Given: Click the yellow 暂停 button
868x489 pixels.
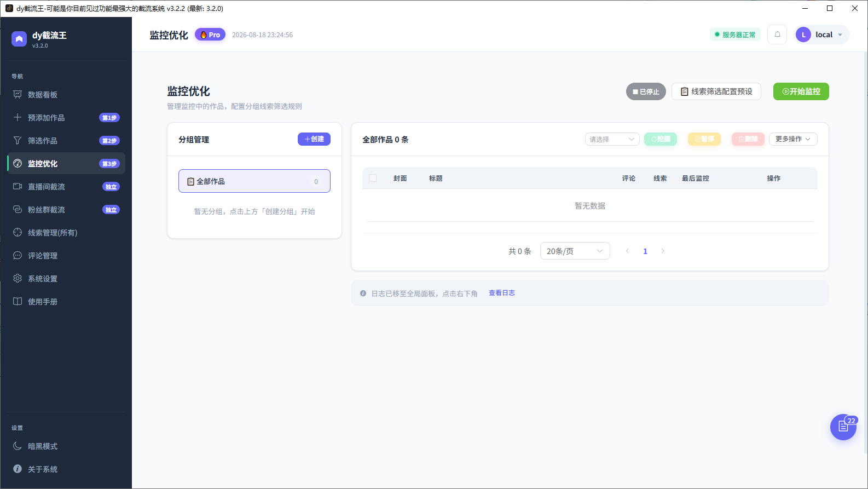Looking at the screenshot, I should pyautogui.click(x=704, y=139).
